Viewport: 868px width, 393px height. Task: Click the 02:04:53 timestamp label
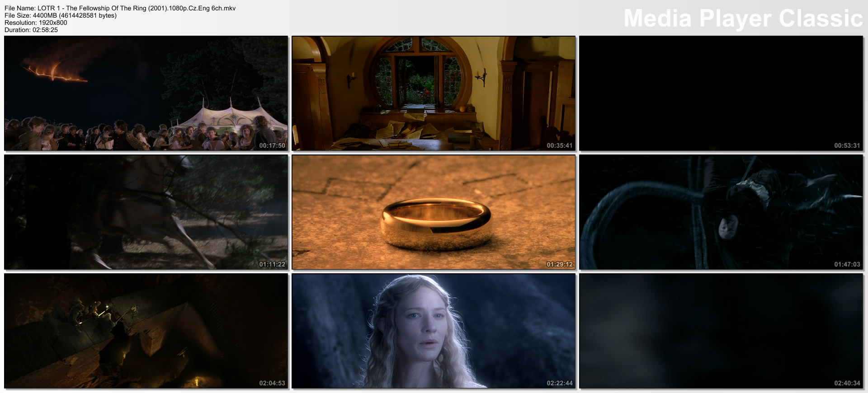coord(272,383)
